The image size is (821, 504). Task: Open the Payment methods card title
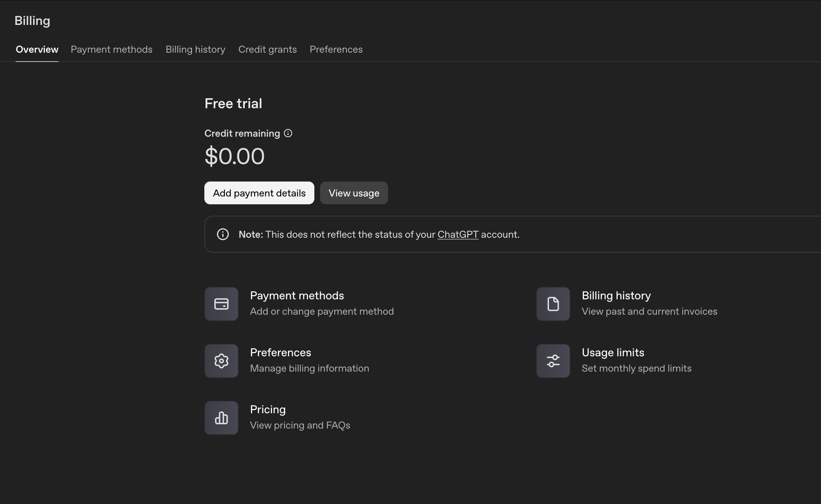pos(297,296)
